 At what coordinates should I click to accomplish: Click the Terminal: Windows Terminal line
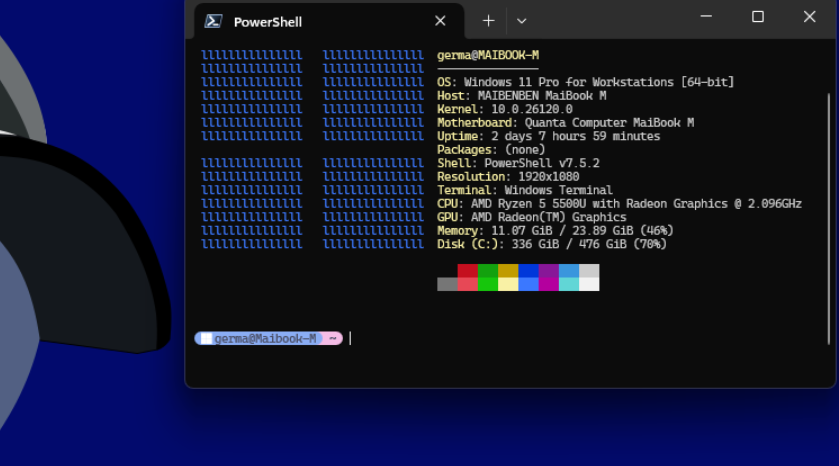pyautogui.click(x=525, y=190)
